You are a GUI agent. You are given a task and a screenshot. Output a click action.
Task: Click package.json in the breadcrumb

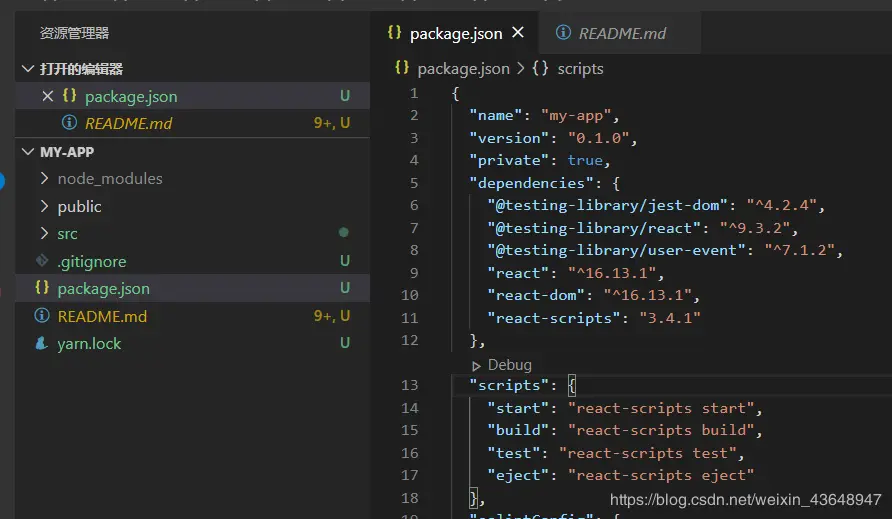(x=464, y=69)
